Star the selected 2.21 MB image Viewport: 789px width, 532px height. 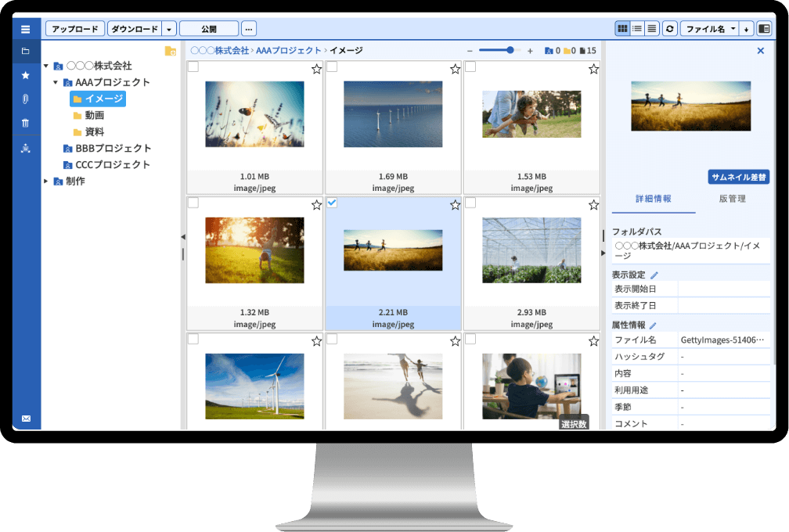coord(455,205)
